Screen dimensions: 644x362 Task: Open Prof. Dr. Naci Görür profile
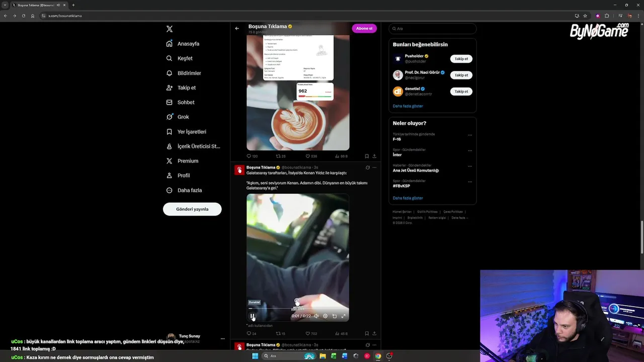coord(422,72)
